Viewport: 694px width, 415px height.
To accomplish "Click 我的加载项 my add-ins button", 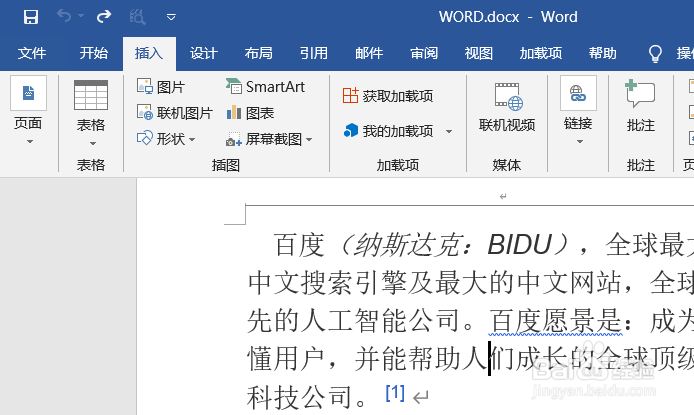I will pos(388,131).
